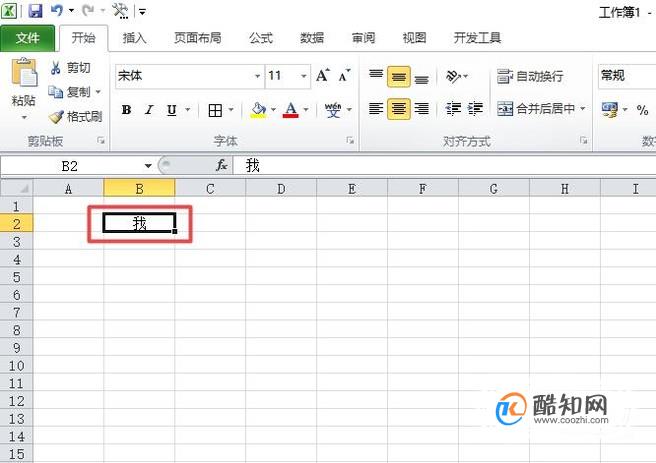
Task: Open Customize Quick Access Toolbar arrow
Action: coord(143,12)
